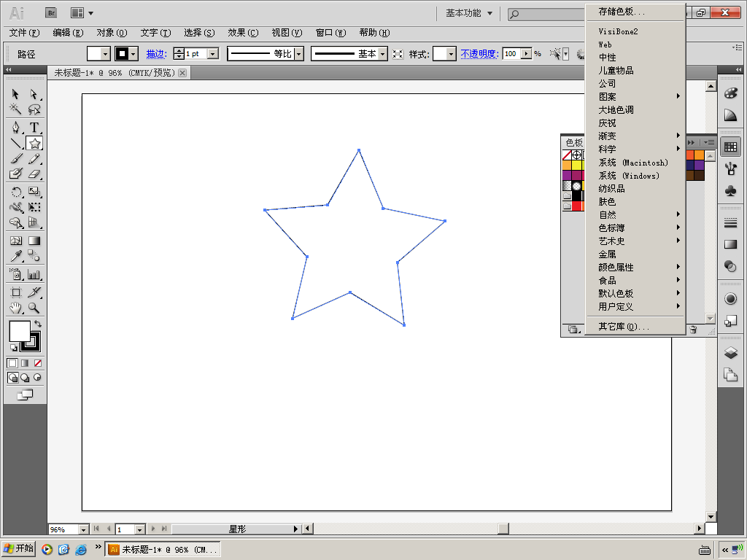747x560 pixels.
Task: Open the 效果 menu
Action: [x=243, y=33]
